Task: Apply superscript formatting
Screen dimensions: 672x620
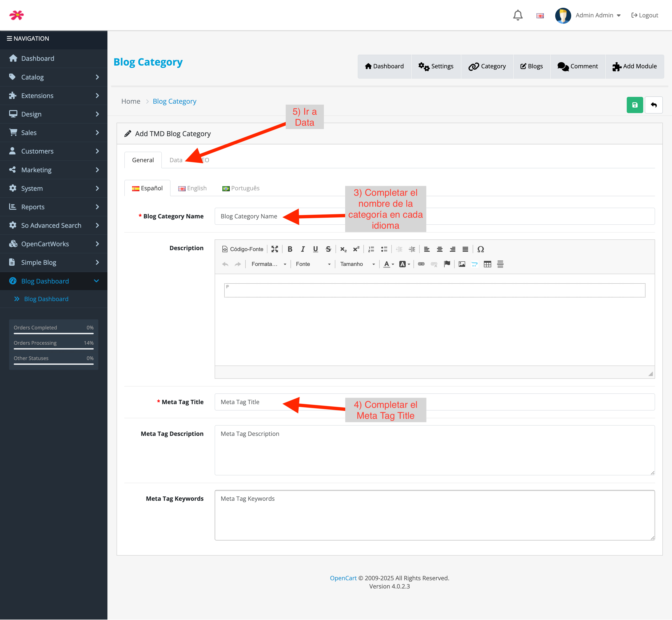Action: coord(356,249)
